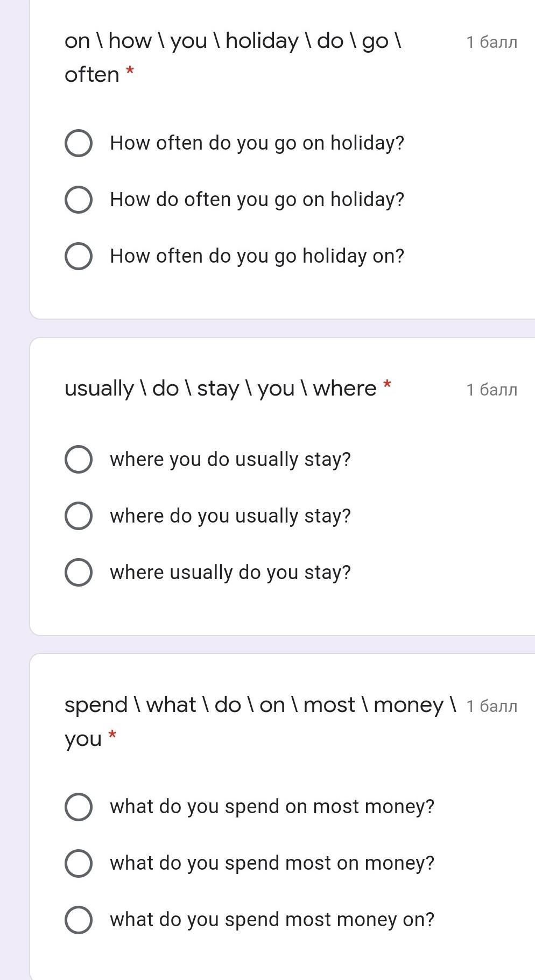
Task: Pick "How often do you go holiday on?"
Action: coord(79,256)
